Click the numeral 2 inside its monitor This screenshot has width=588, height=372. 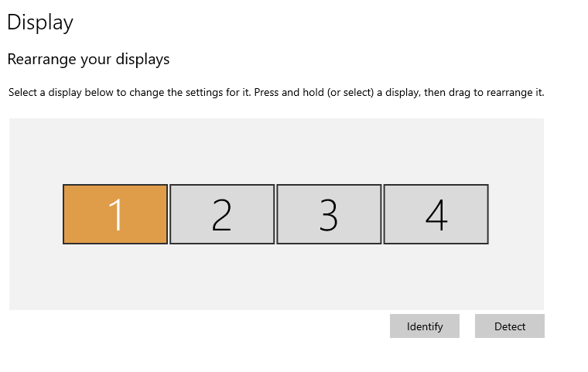pos(221,214)
